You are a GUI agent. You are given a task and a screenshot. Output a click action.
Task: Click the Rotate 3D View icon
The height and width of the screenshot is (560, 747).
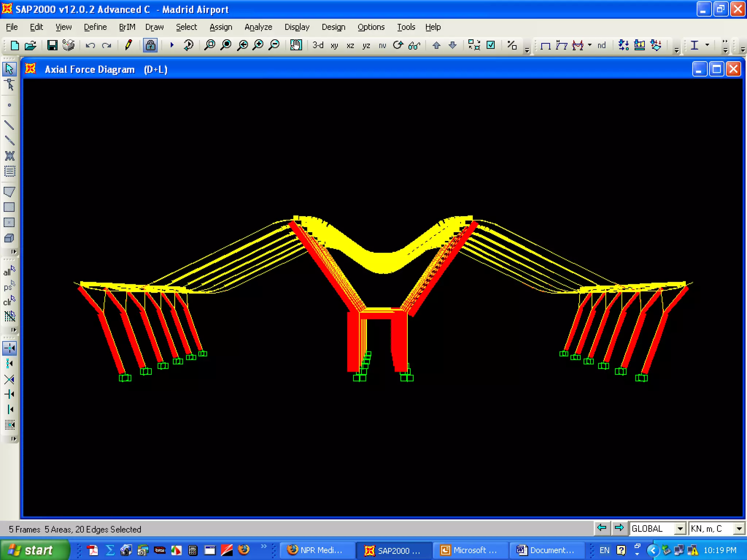398,45
